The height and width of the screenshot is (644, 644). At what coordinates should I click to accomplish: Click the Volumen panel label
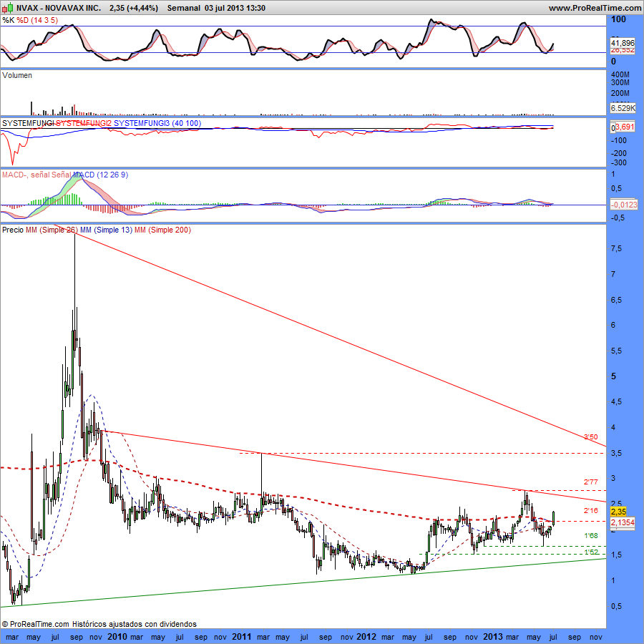click(x=17, y=75)
